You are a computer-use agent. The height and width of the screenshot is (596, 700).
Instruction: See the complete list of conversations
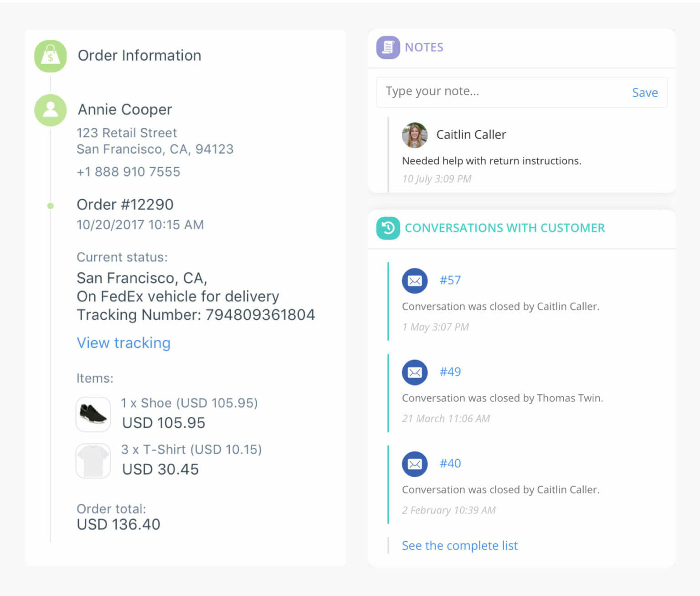(x=459, y=545)
